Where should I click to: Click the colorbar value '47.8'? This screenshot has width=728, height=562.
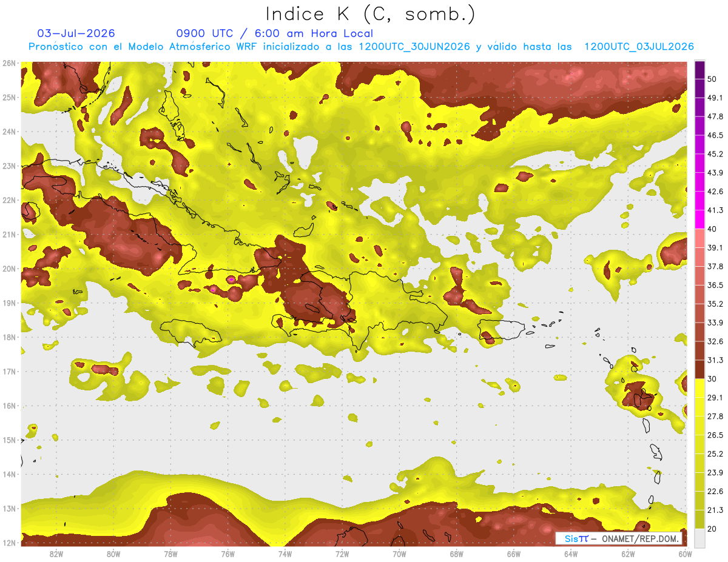coord(715,116)
